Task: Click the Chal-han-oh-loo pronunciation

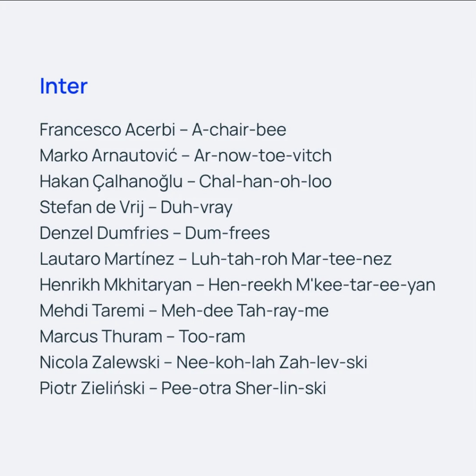Action: pyautogui.click(x=265, y=181)
